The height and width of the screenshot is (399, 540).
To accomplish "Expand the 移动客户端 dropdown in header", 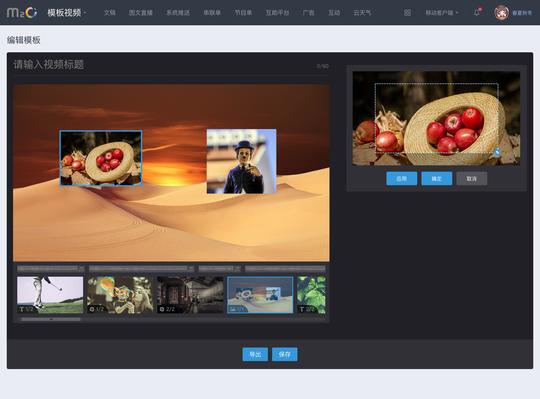I will pos(442,13).
